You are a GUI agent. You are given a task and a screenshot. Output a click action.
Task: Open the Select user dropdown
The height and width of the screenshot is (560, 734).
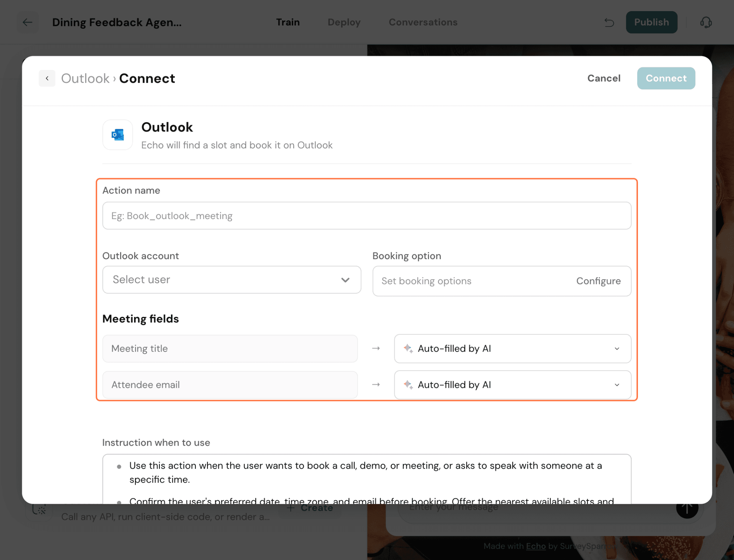(x=232, y=280)
